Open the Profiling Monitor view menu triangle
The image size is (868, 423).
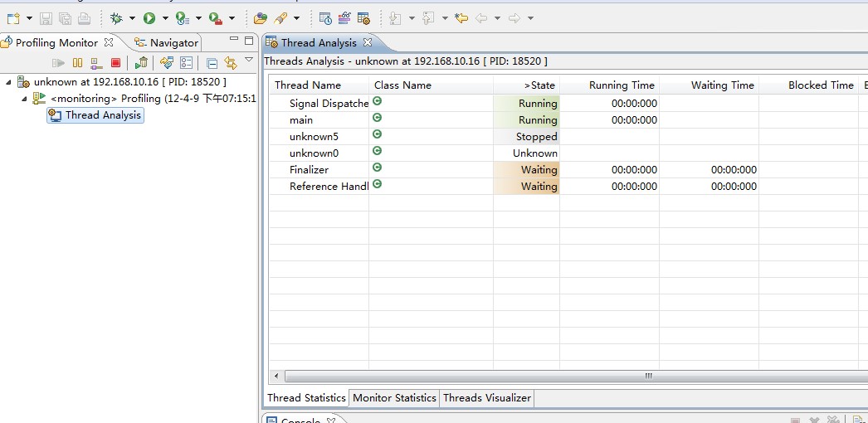[249, 60]
